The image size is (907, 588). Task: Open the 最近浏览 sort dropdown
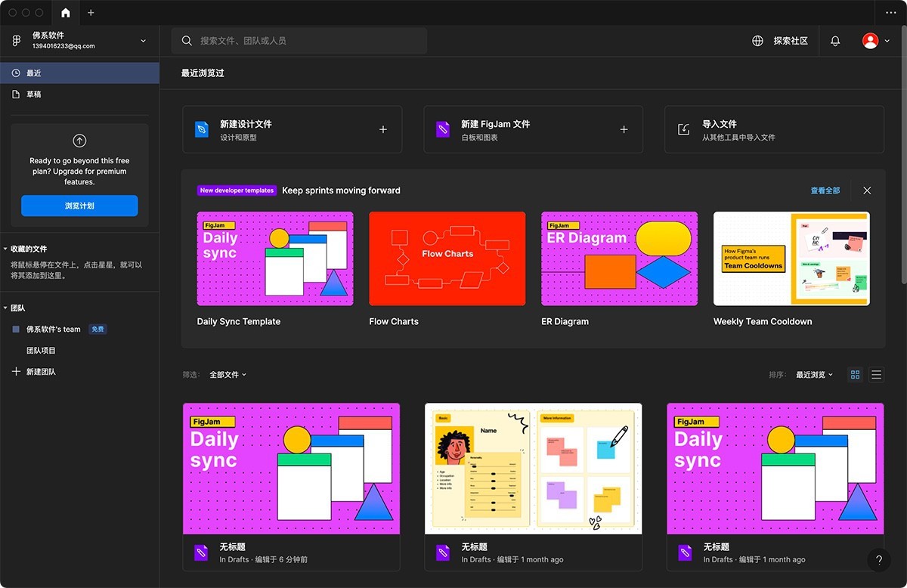tap(814, 374)
